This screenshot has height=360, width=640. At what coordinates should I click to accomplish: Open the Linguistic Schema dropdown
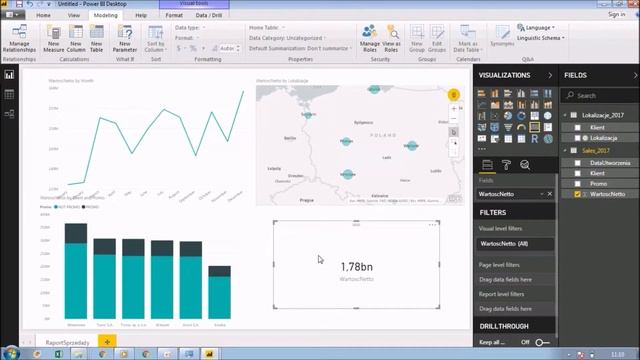click(541, 38)
